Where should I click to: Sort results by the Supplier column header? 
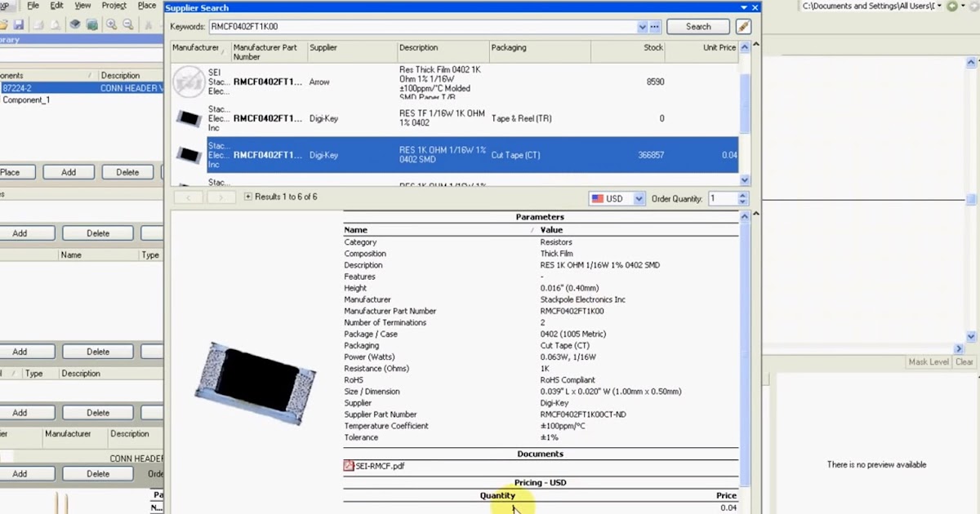tap(351, 52)
